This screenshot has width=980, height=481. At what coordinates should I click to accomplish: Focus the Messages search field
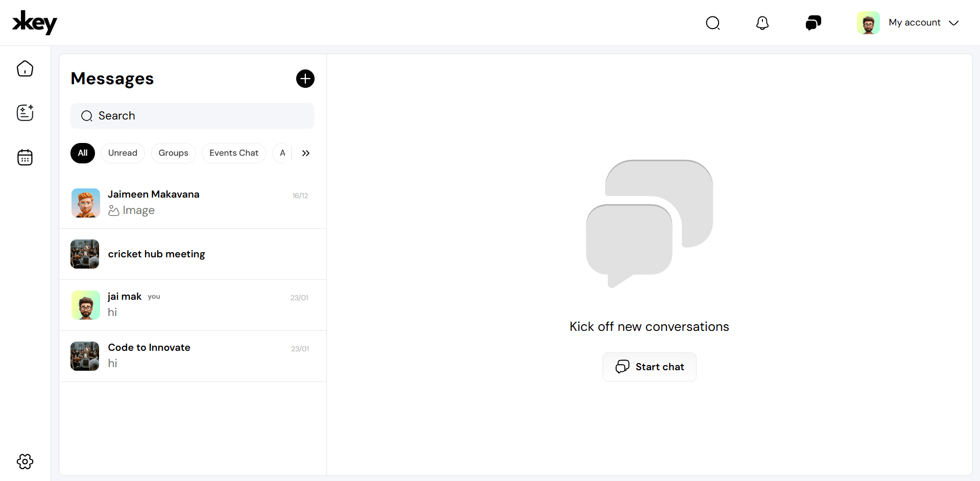[193, 116]
